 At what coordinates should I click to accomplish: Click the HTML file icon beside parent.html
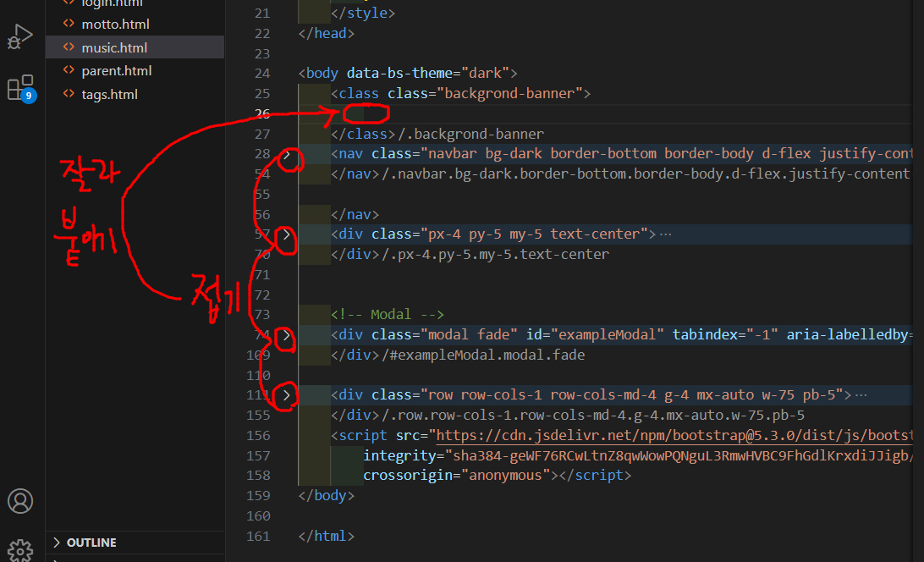[x=69, y=70]
